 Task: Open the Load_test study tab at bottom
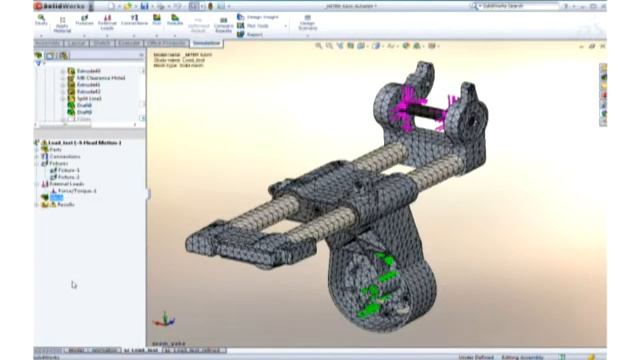[x=142, y=351]
